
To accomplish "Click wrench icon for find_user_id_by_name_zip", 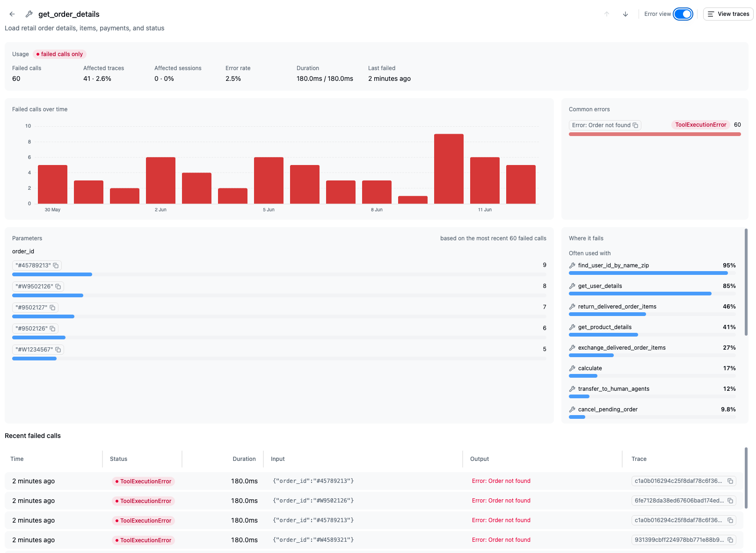I will coord(572,266).
